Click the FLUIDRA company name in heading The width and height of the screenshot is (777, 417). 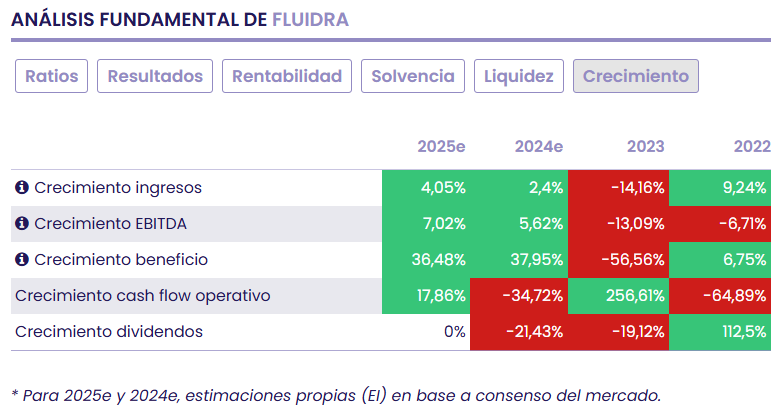point(310,20)
